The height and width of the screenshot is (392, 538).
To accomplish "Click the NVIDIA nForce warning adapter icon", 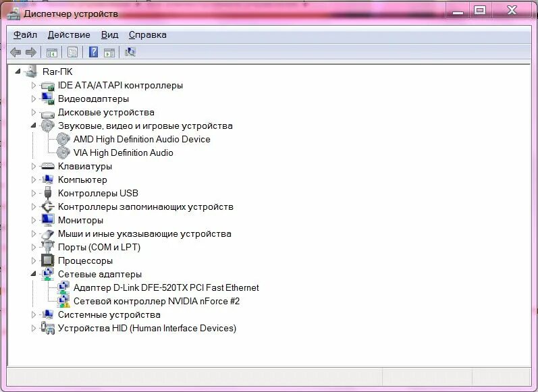I will click(x=63, y=301).
